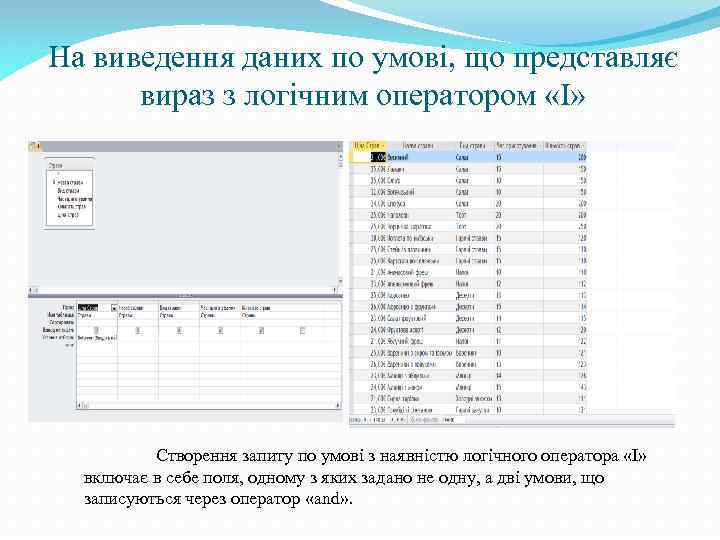The width and height of the screenshot is (720, 540).
Task: Toggle the Show checkbox in the fifth grid column
Action: pyautogui.click(x=261, y=330)
